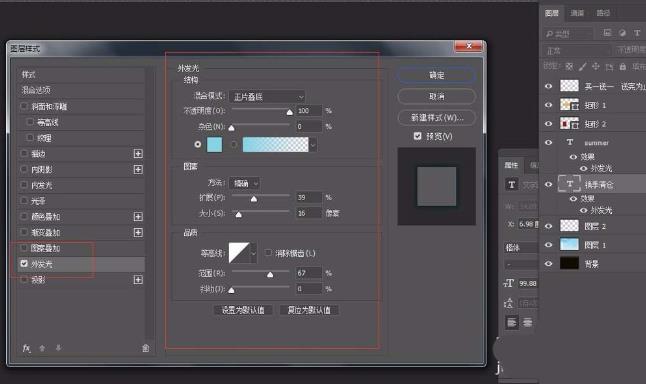The height and width of the screenshot is (384, 646).
Task: Click center text alignment in Properties panel
Action: (x=527, y=323)
